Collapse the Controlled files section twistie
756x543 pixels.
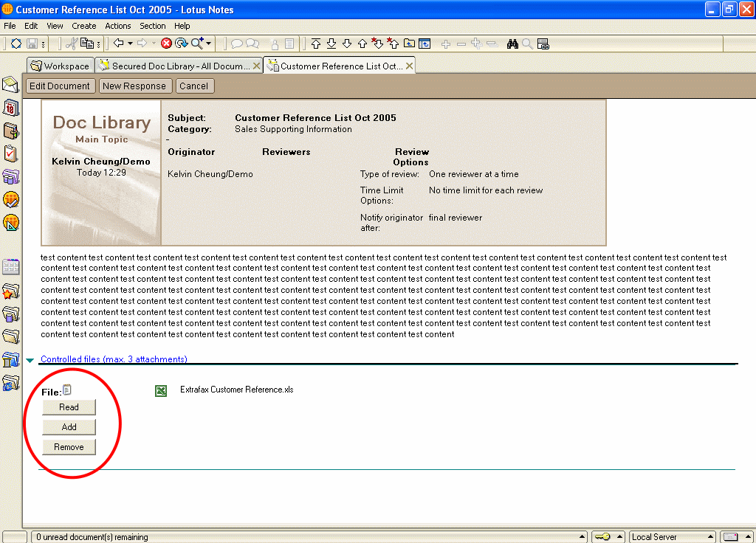[30, 360]
